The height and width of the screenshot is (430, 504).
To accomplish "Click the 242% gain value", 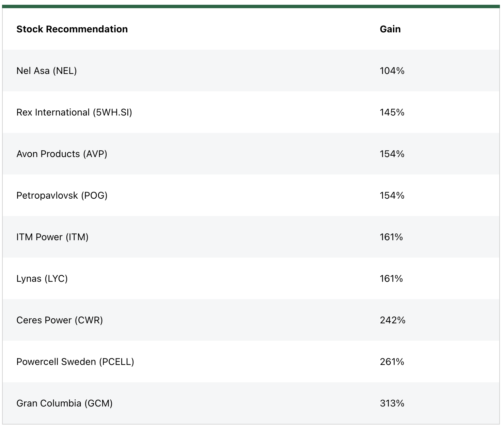I will 393,320.
